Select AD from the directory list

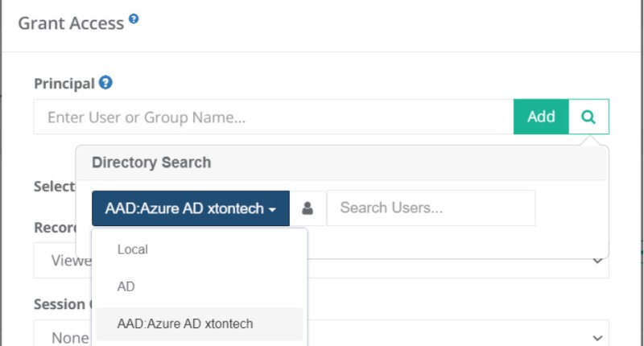point(200,286)
